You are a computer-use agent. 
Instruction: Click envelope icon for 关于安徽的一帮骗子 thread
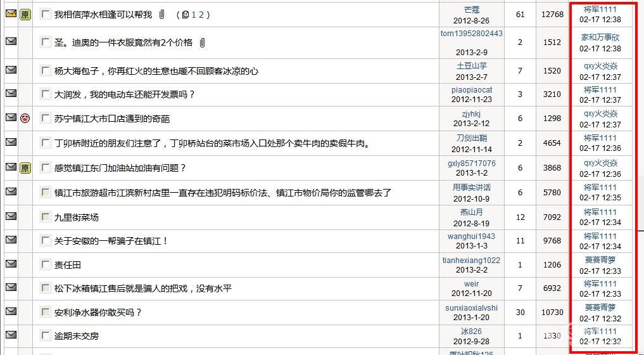[x=11, y=240]
